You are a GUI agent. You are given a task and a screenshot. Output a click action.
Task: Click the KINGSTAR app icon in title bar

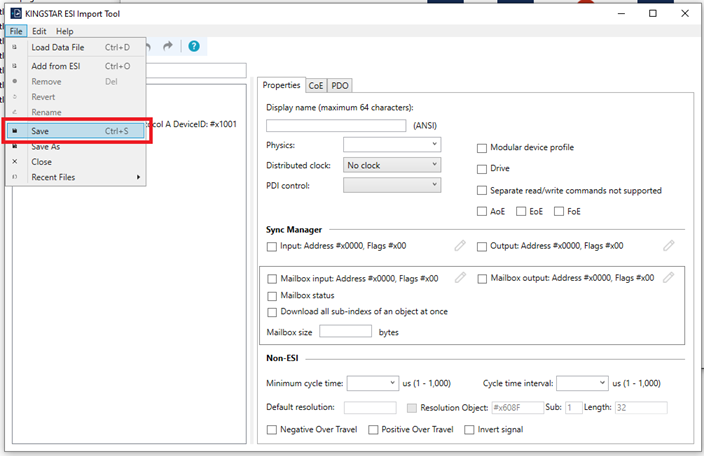point(14,14)
